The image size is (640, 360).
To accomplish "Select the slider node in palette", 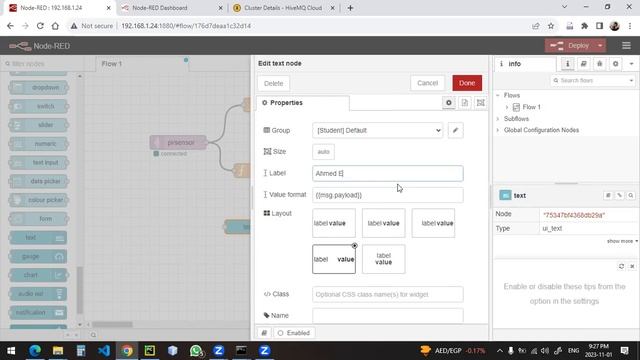I will point(38,125).
